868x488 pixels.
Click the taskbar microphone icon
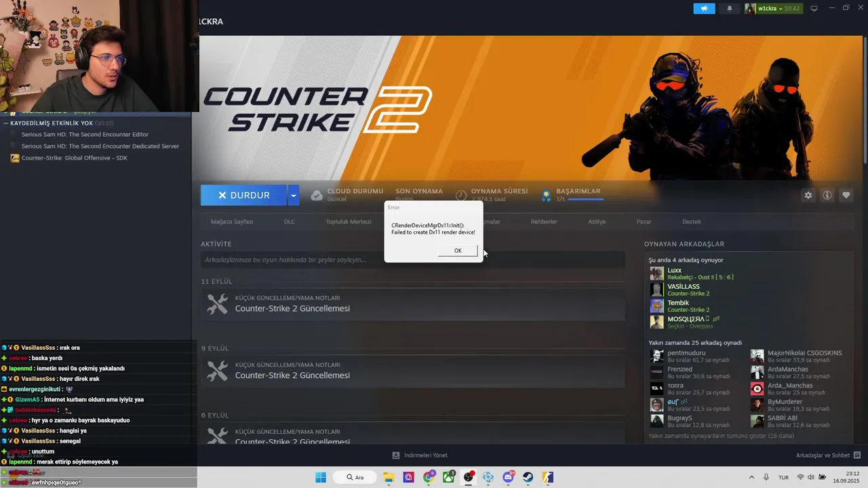[x=766, y=477]
